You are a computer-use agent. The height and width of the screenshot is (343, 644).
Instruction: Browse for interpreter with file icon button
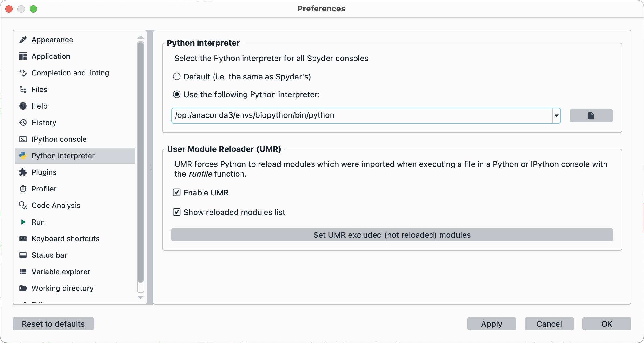click(591, 116)
